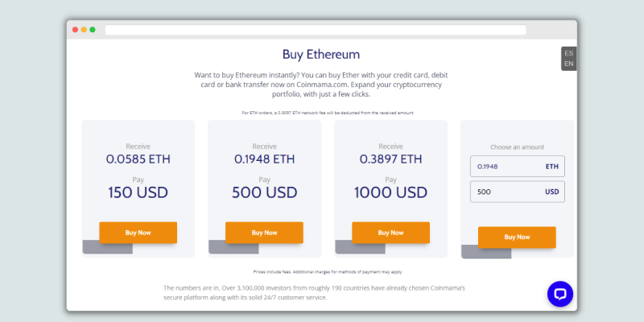Switch language to EN
644x322 pixels.
pos(569,64)
